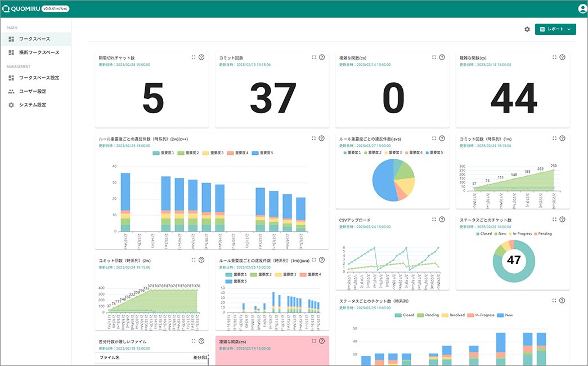Expand the pink 複雑な関数(es) card
The image size is (588, 366).
[x=314, y=341]
